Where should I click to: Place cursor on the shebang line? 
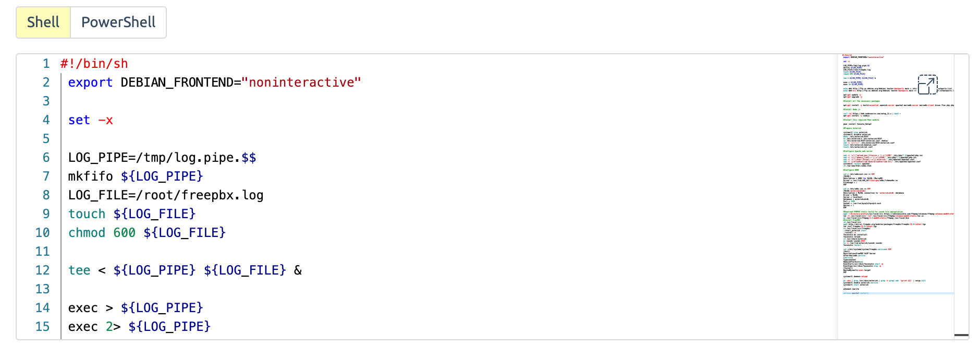pos(94,64)
